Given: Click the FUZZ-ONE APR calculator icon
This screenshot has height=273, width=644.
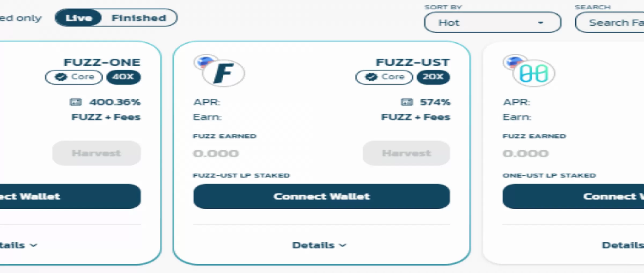Looking at the screenshot, I should coord(75,102).
